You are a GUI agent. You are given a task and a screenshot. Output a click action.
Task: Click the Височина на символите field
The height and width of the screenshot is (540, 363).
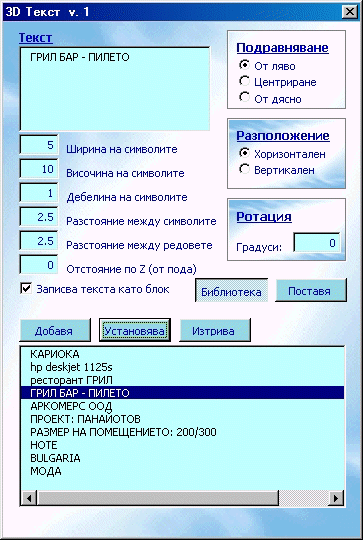tap(39, 169)
